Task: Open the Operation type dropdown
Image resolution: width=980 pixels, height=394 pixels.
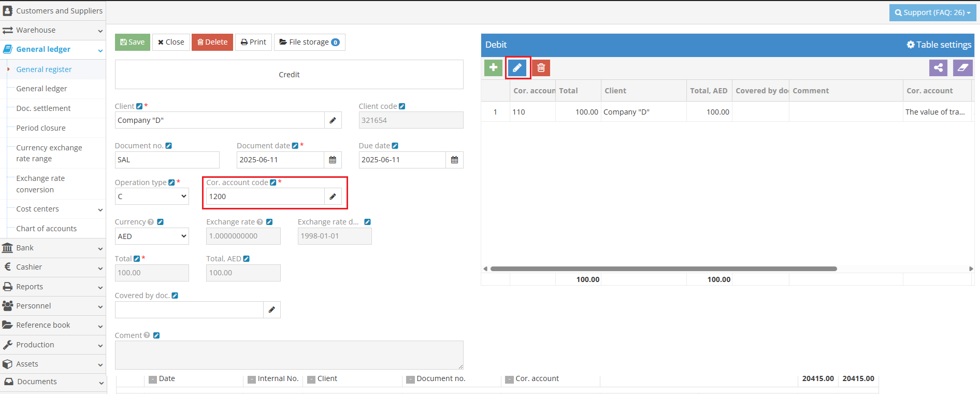Action: pyautogui.click(x=152, y=197)
